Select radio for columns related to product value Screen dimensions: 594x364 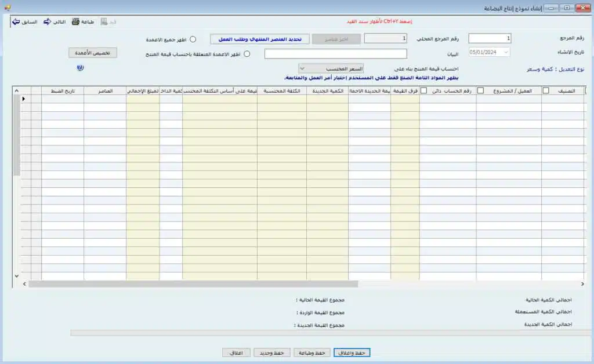(x=247, y=54)
